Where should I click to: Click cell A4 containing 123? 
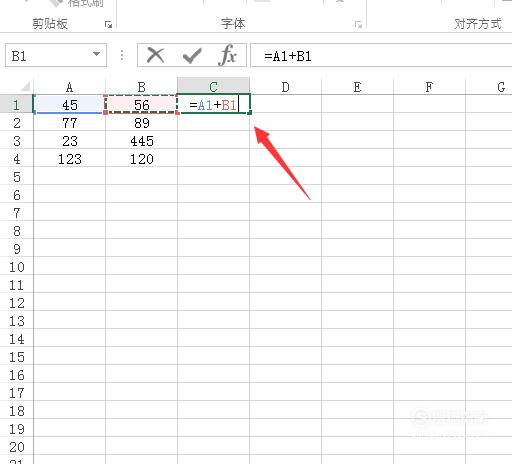[x=69, y=158]
